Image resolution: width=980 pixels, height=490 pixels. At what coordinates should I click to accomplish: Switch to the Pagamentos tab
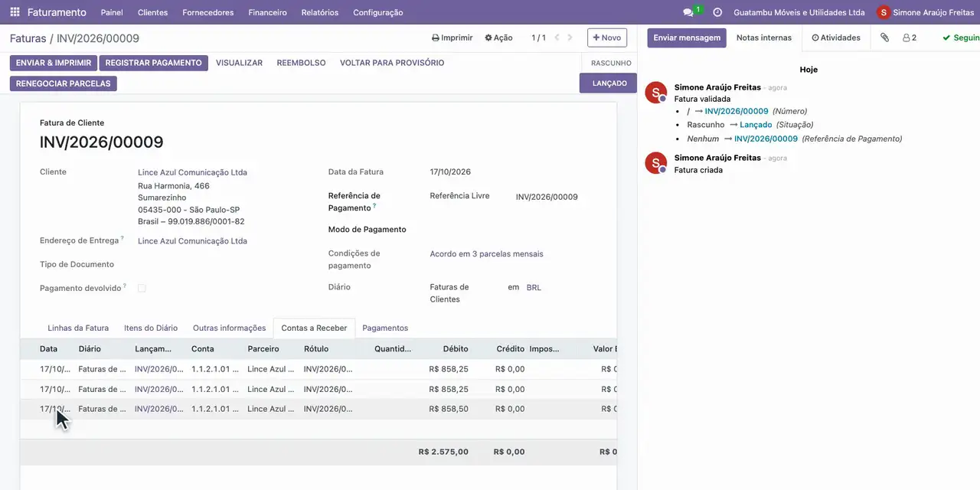[x=385, y=328]
